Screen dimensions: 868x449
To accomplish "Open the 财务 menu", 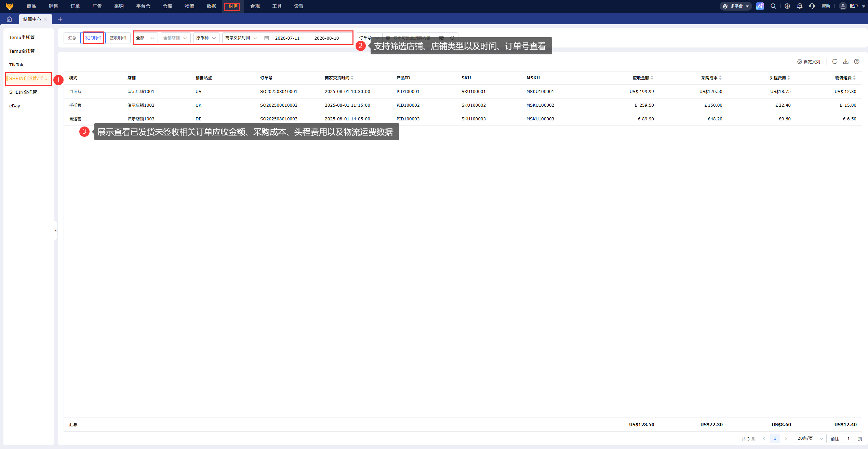I will [233, 6].
